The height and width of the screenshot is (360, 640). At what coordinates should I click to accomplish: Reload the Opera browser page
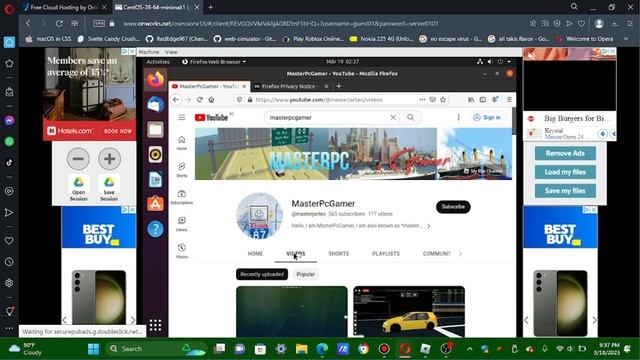coord(59,23)
